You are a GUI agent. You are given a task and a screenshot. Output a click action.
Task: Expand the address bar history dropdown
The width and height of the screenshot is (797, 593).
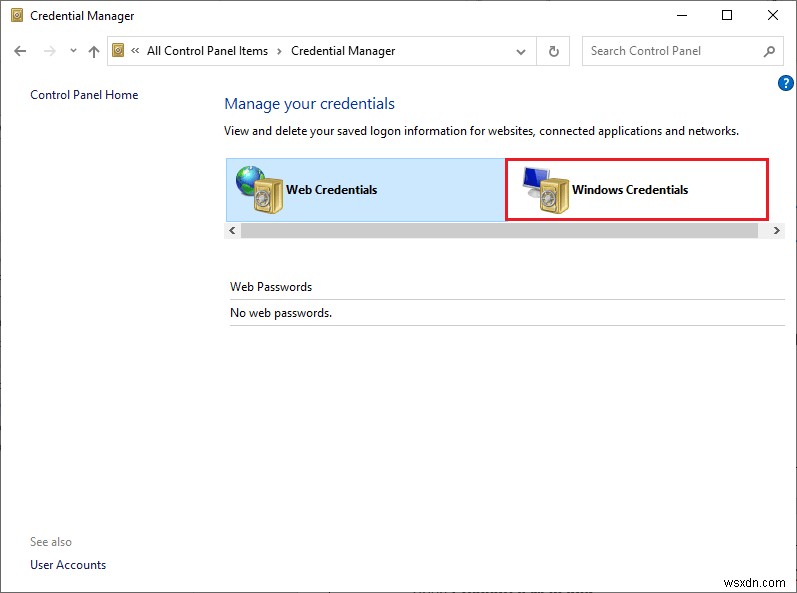pos(521,51)
